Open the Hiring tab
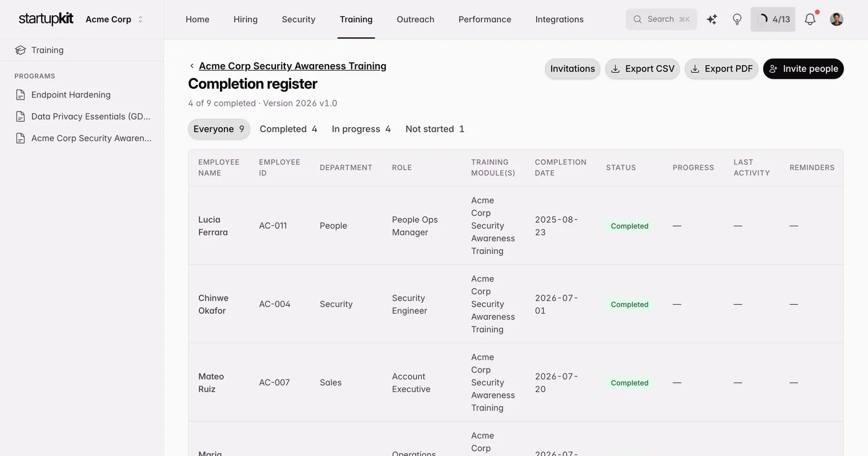 pyautogui.click(x=246, y=19)
